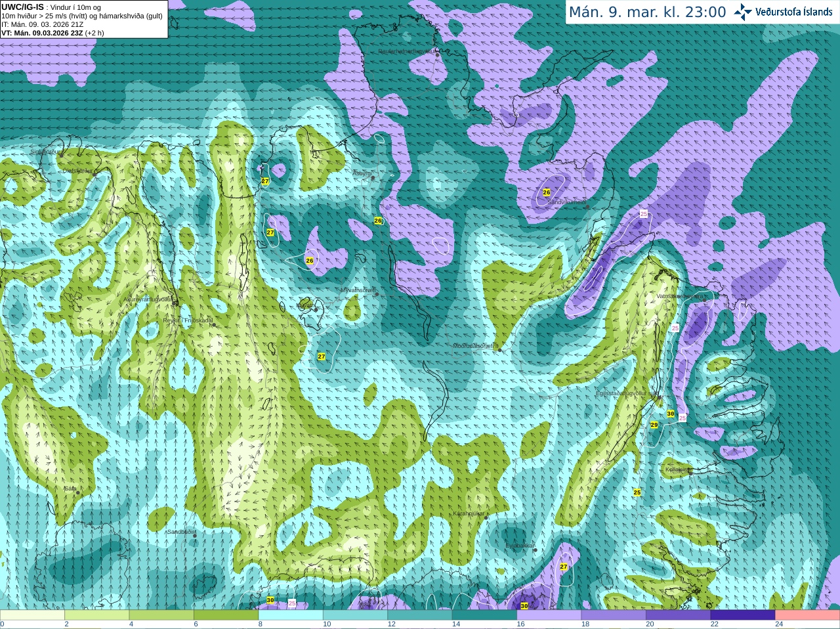Click the white 25 contour label near Sandvíkurheiði
Image resolution: width=840 pixels, height=629 pixels.
point(644,214)
